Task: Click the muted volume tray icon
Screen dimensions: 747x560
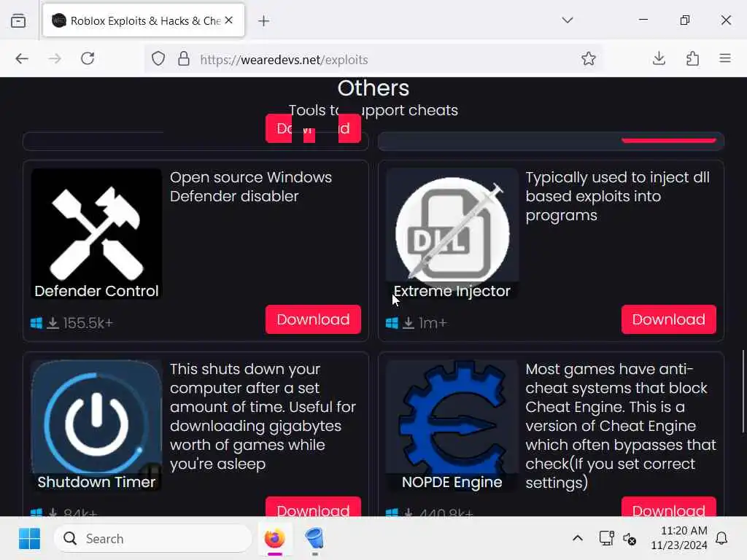Action: 630,539
